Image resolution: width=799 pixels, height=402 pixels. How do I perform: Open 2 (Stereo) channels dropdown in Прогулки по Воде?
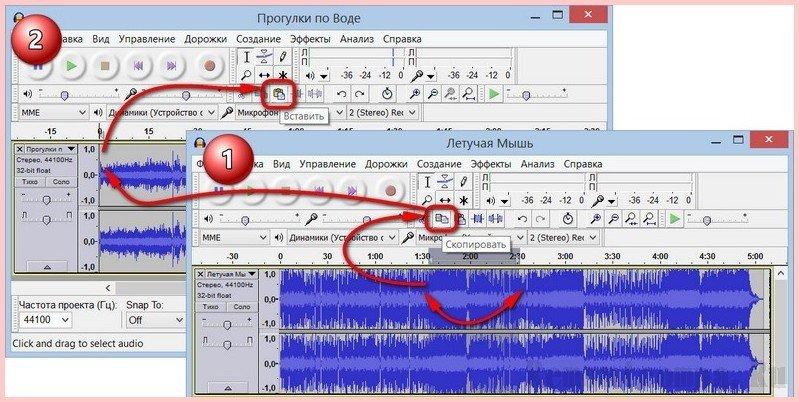coord(382,112)
